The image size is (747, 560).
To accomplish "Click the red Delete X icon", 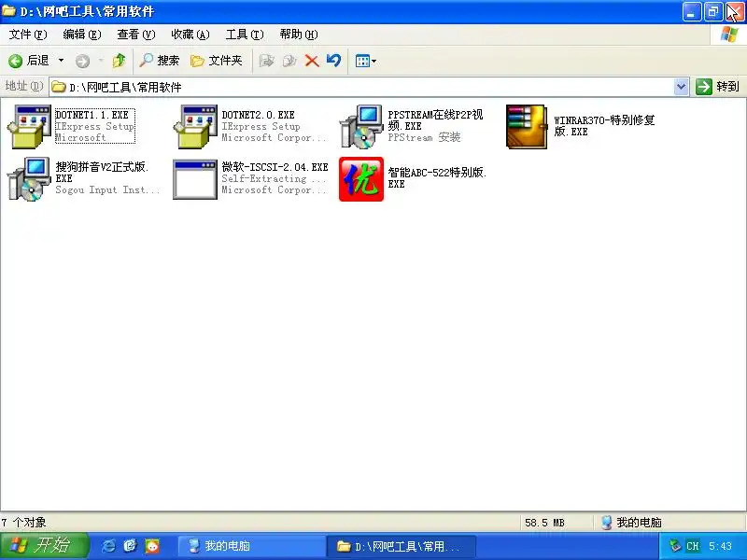I will (x=312, y=61).
